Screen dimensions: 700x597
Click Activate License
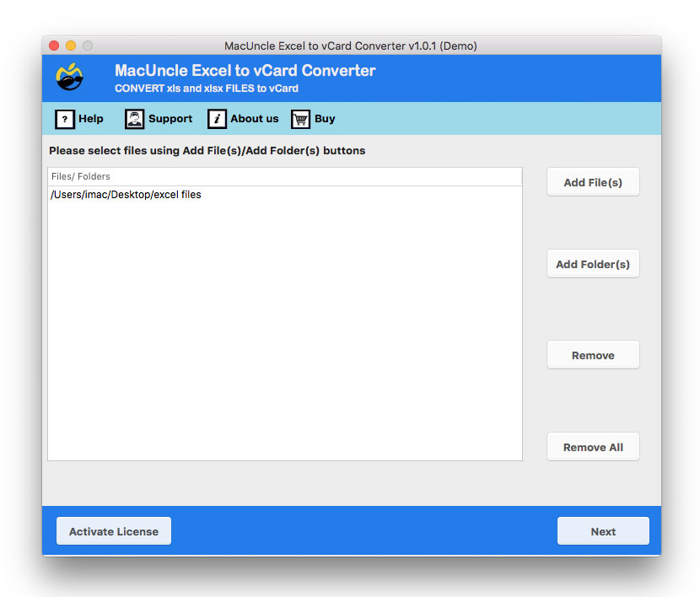(113, 530)
